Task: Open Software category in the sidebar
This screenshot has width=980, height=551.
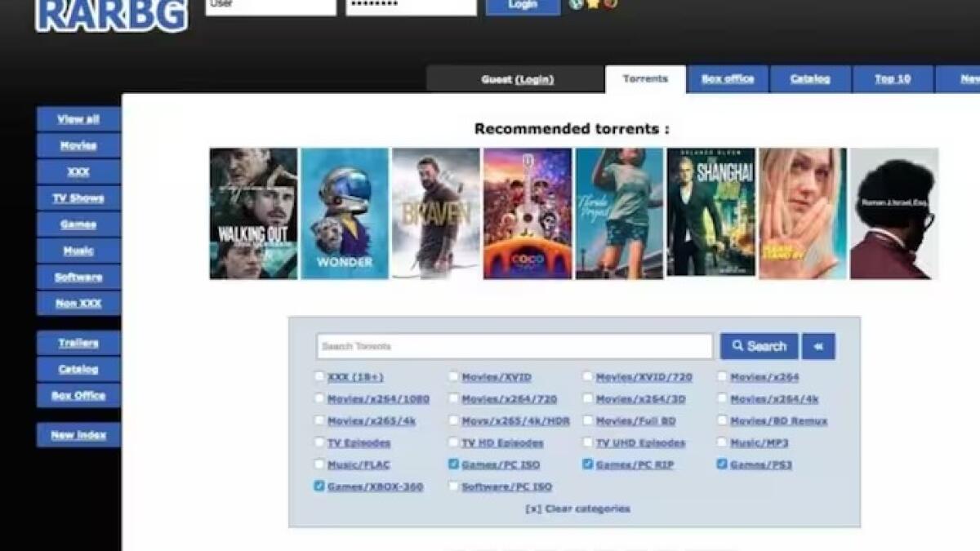Action: coord(78,277)
